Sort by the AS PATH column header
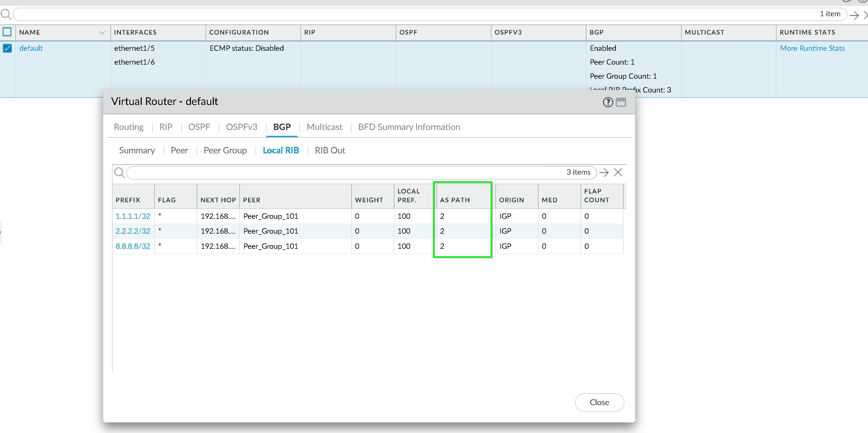 (x=454, y=200)
